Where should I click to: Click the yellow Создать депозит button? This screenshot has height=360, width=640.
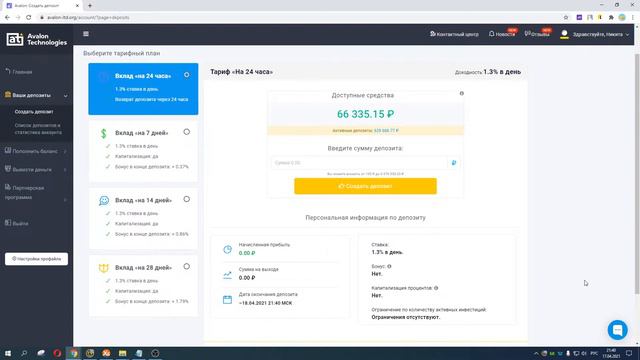coord(365,186)
